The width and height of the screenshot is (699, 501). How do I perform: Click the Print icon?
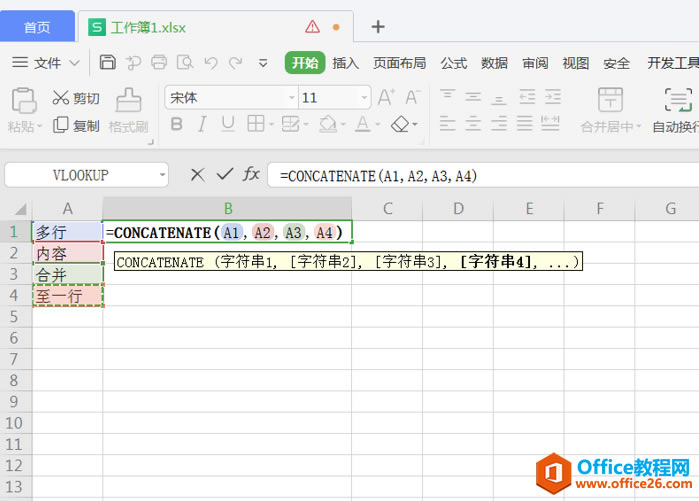159,62
